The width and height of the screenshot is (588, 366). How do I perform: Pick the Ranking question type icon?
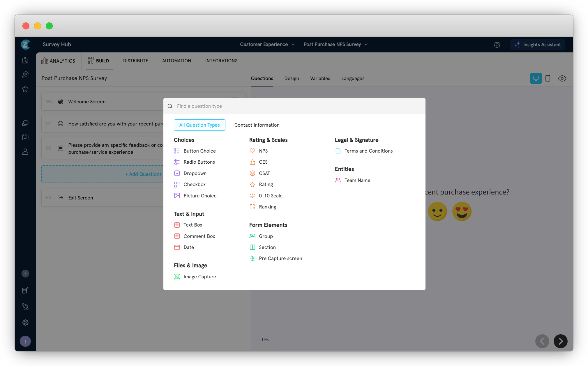pos(252,207)
